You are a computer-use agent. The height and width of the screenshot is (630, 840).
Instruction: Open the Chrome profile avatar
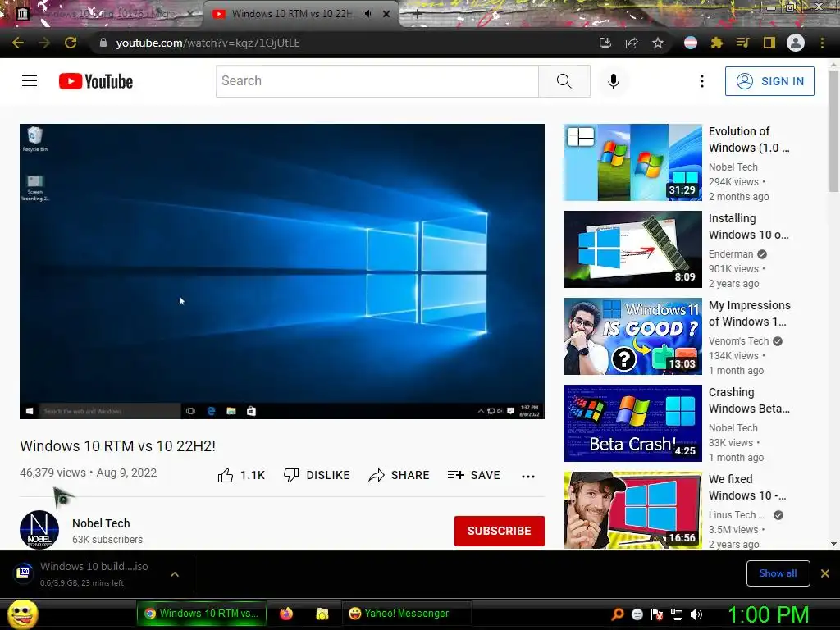[x=796, y=43]
